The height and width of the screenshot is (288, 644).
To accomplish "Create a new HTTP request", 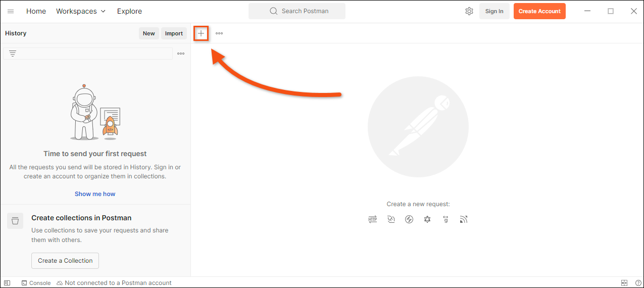I will (x=373, y=219).
